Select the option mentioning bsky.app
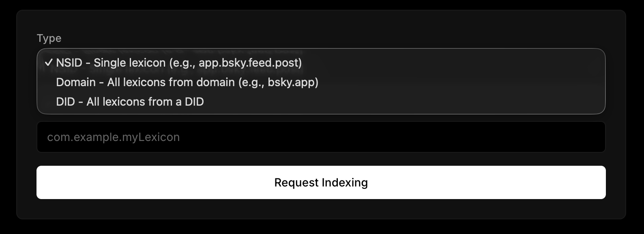This screenshot has width=644, height=234. (x=187, y=82)
